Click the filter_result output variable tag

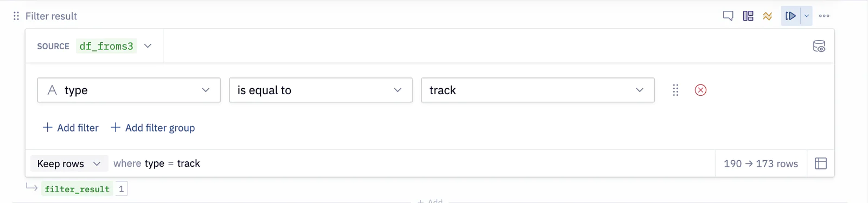point(77,189)
